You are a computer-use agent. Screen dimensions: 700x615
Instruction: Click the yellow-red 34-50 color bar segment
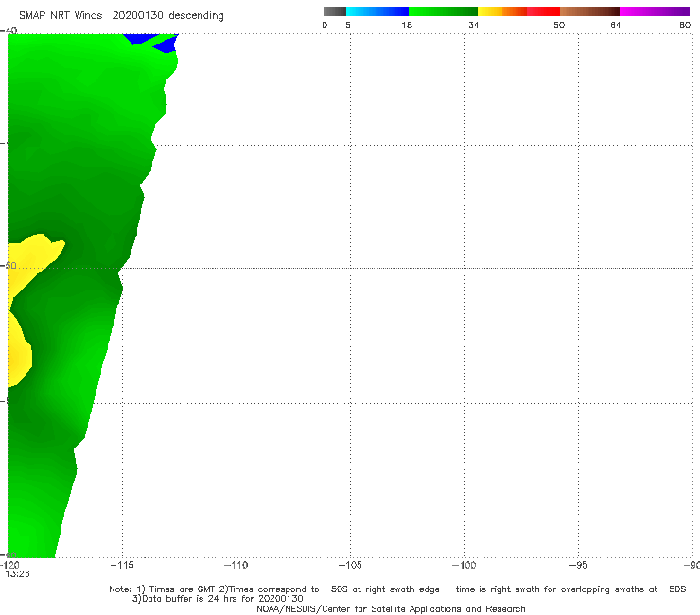[518, 11]
